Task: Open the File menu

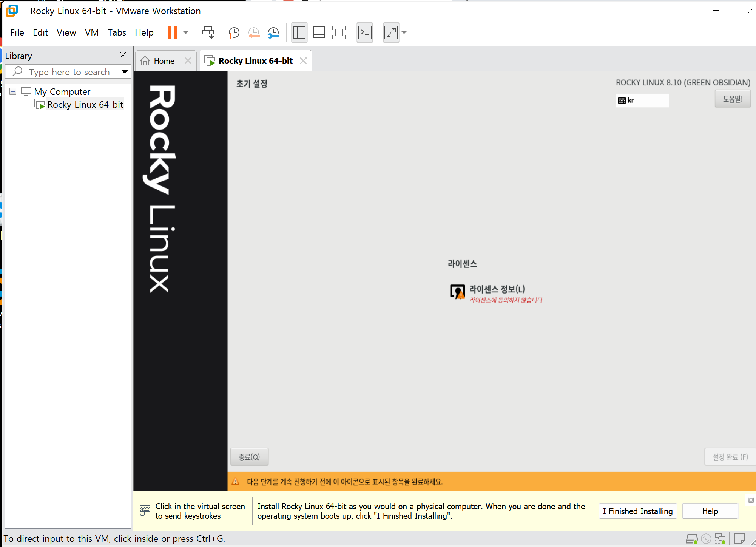Action: [17, 32]
